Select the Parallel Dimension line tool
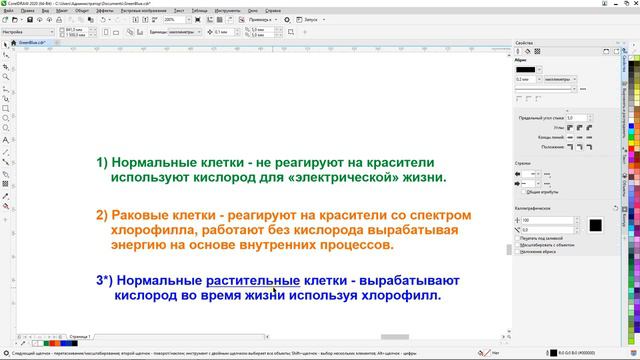This screenshot has height=360, width=640. 5,152
